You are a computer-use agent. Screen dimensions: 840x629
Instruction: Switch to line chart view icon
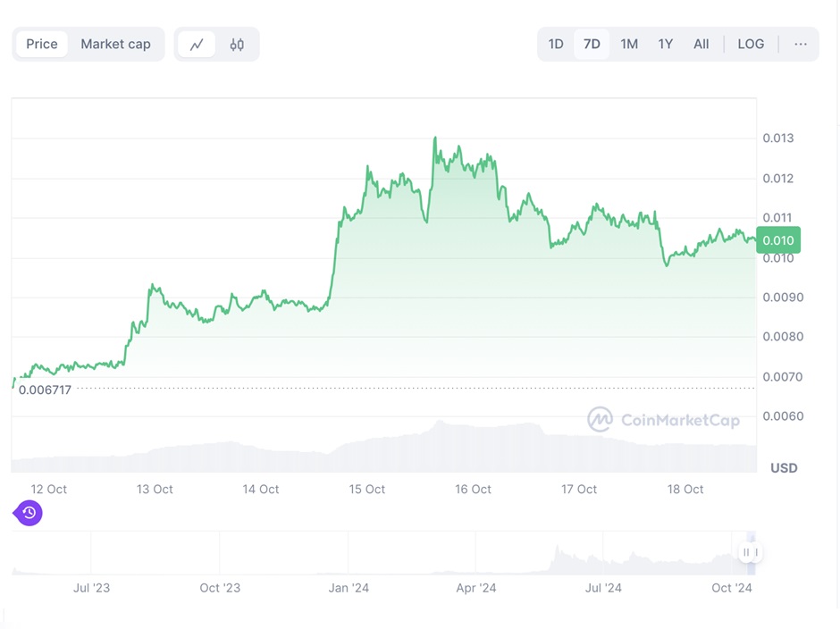pyautogui.click(x=197, y=44)
